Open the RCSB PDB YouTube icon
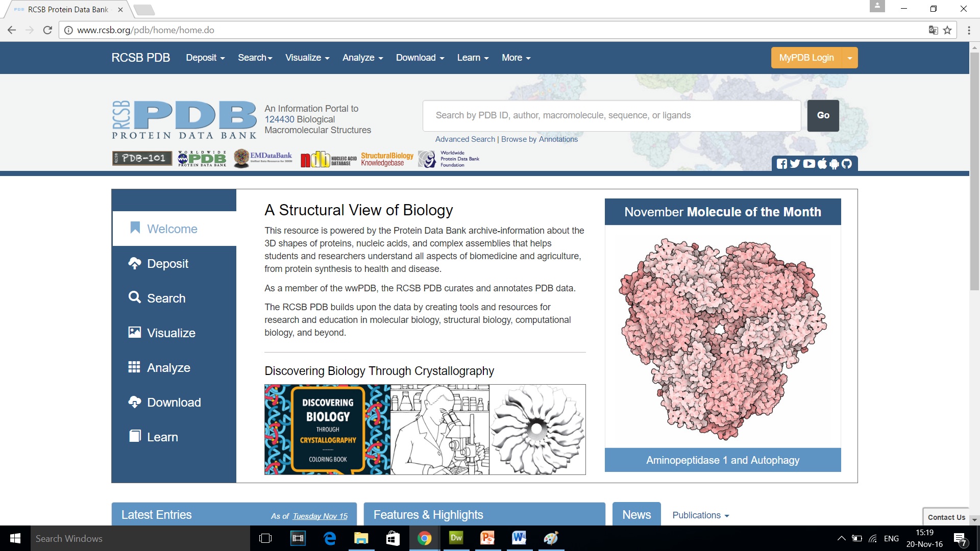 click(809, 164)
